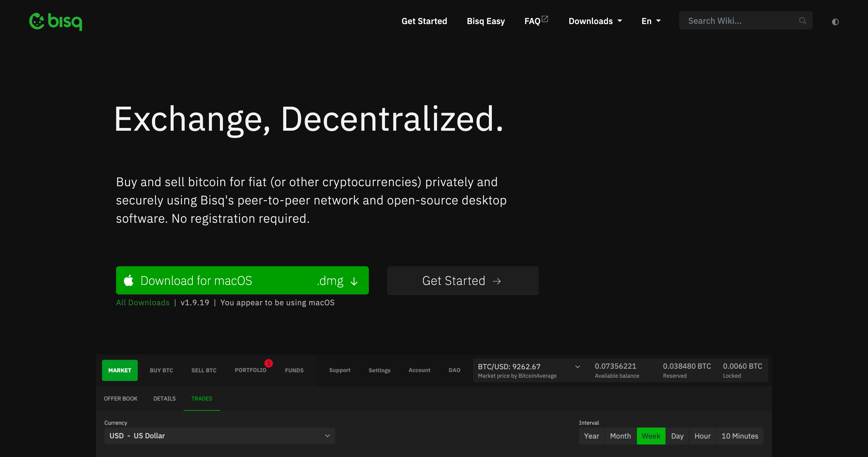Select the PORTFOLIO tab
This screenshot has height=457, width=868.
coord(250,370)
